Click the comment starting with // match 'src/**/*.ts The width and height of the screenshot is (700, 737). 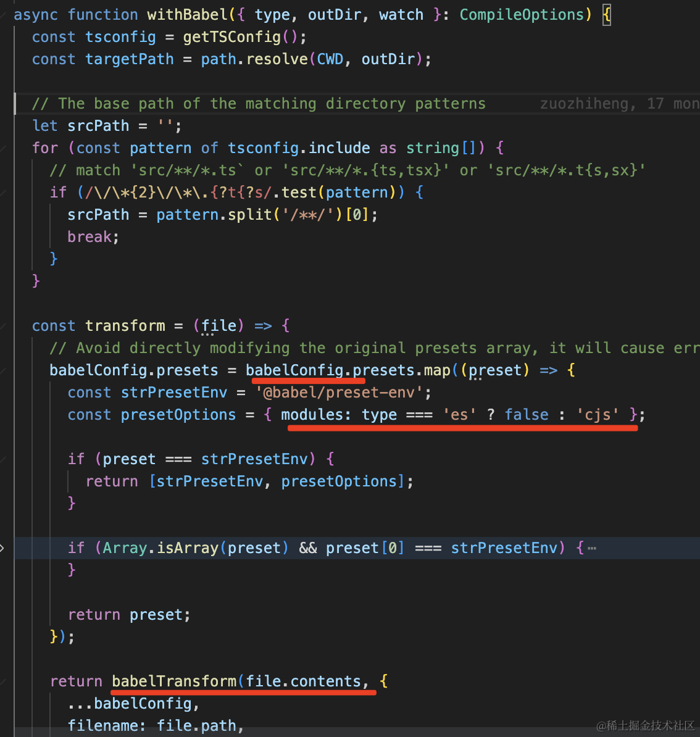[348, 170]
